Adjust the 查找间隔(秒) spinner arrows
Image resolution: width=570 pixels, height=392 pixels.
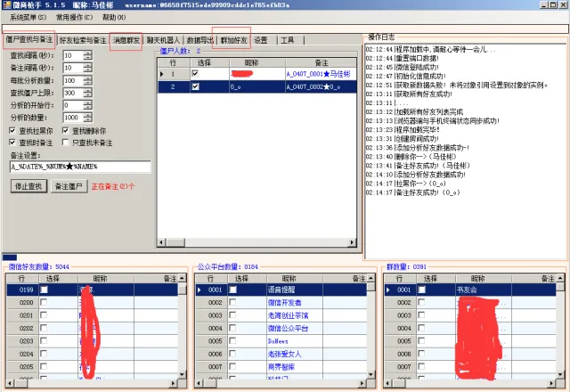(88, 55)
